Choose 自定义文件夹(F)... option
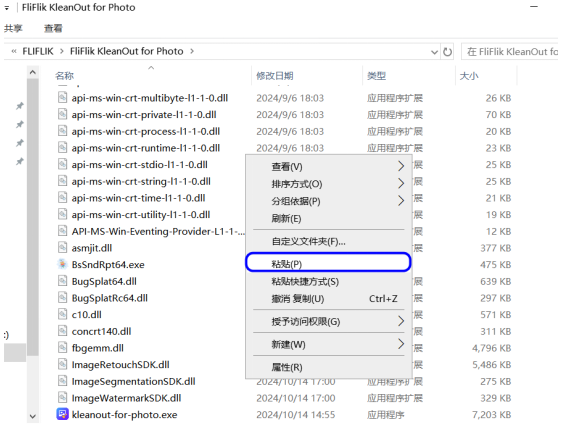This screenshot has height=433, width=561. click(328, 242)
